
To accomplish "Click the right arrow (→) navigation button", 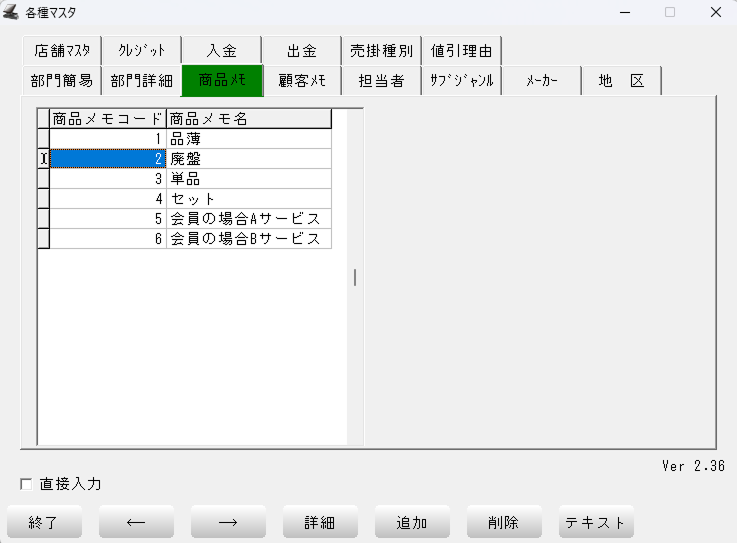I will point(228,522).
